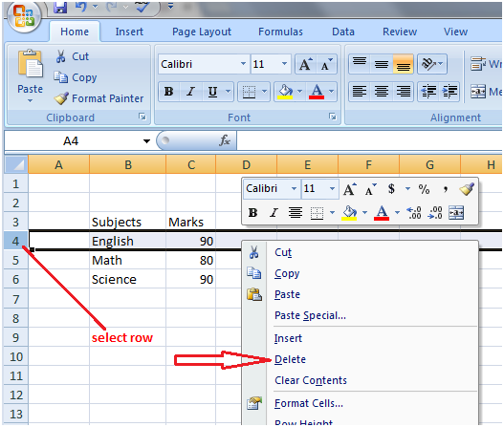Click the Orientation text angle icon
This screenshot has width=504, height=427.
428,64
